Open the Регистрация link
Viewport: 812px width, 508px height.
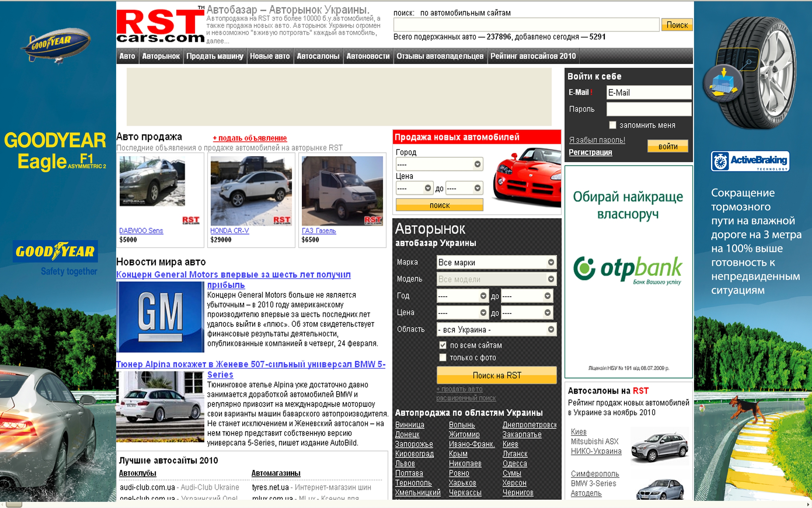[590, 152]
